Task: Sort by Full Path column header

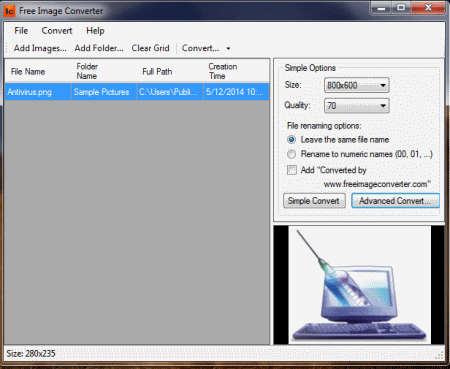Action: [170, 71]
